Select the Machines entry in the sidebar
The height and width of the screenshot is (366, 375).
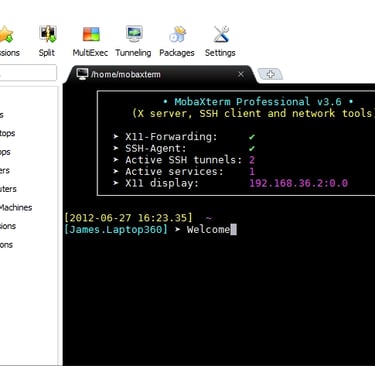[16, 208]
